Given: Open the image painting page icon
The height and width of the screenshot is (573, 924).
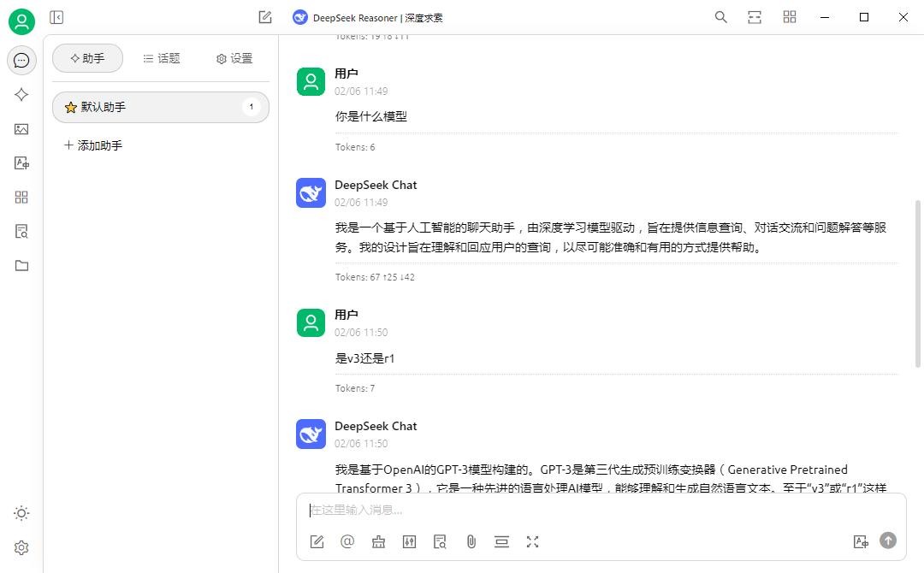Looking at the screenshot, I should coord(21,129).
